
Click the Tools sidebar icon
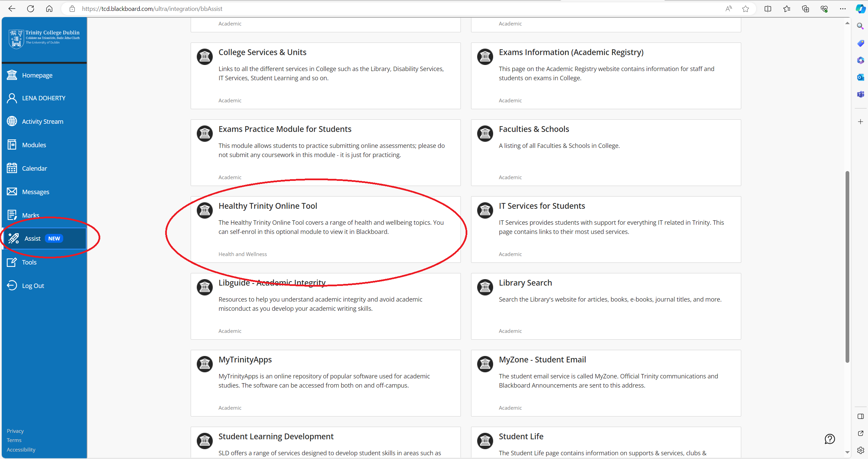[x=12, y=262]
